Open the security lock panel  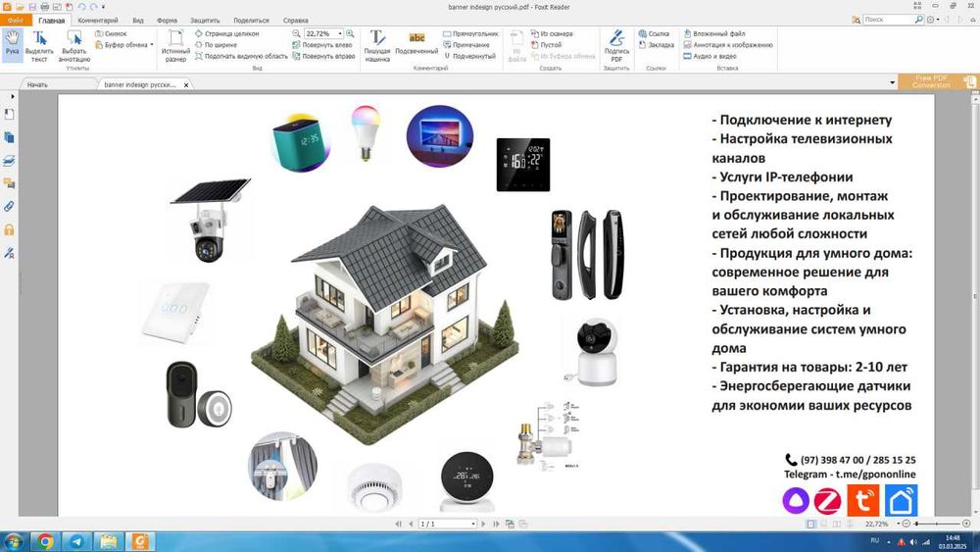[9, 229]
